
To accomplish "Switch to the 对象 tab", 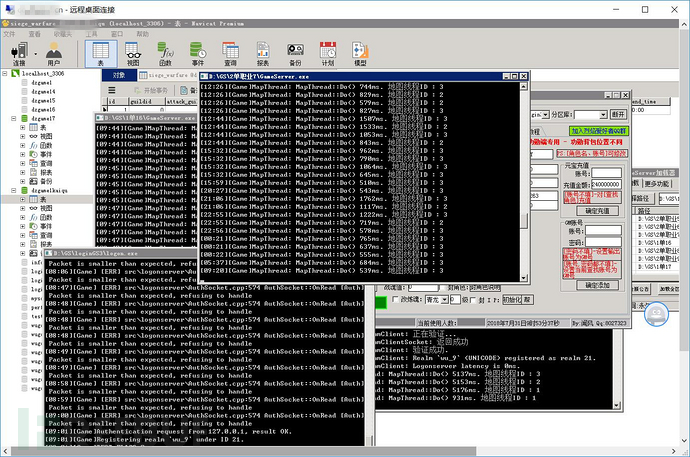I will tap(119, 75).
